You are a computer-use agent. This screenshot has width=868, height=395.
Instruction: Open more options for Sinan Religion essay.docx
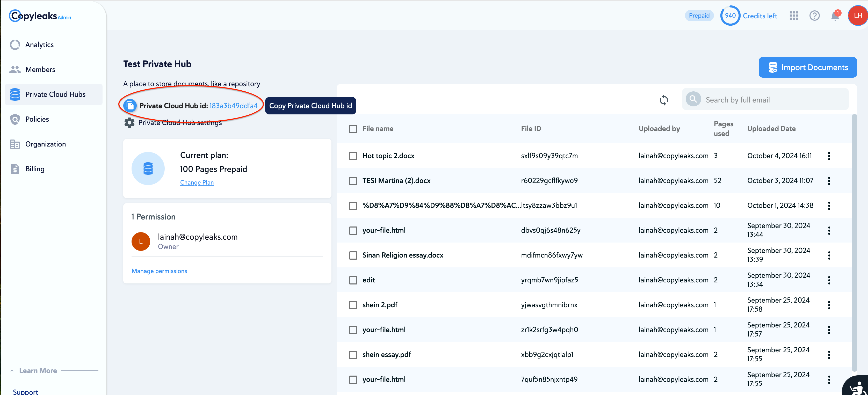click(x=829, y=255)
